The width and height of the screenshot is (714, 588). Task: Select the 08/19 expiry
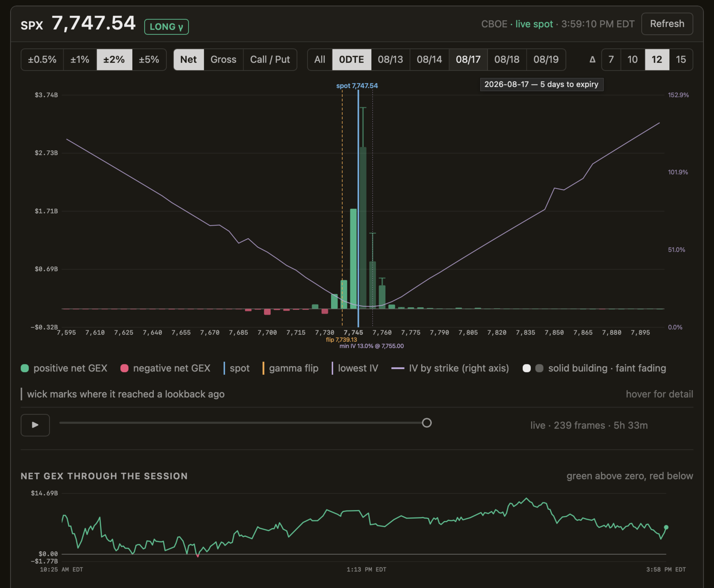(546, 60)
